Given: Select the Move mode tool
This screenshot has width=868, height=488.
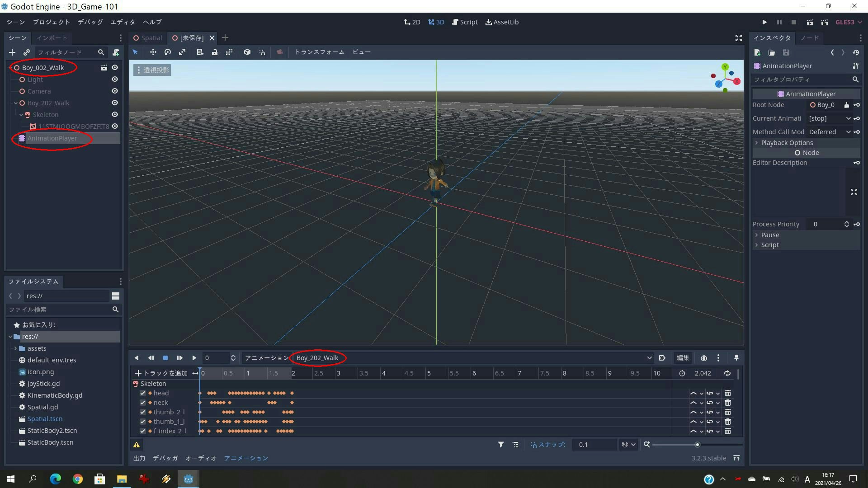Looking at the screenshot, I should click(x=153, y=52).
